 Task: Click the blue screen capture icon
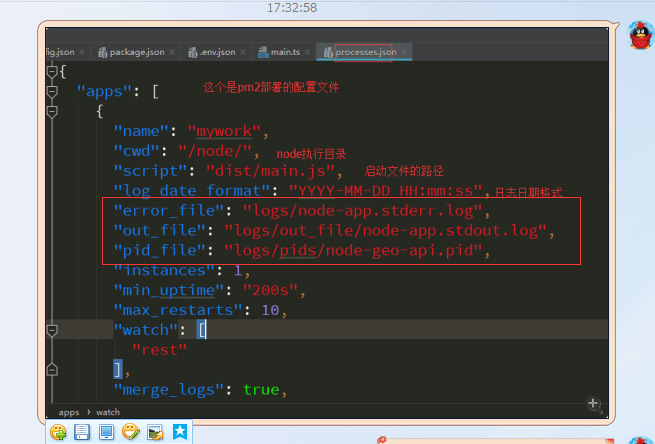click(106, 432)
